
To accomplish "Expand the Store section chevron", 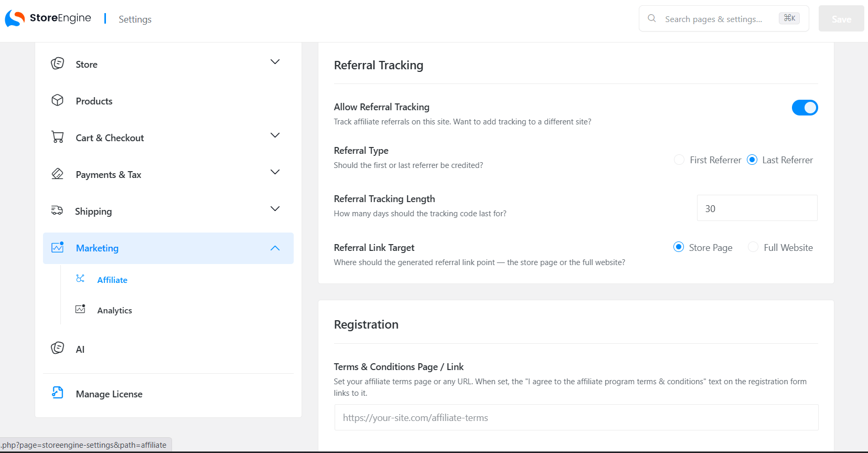I will tap(275, 62).
